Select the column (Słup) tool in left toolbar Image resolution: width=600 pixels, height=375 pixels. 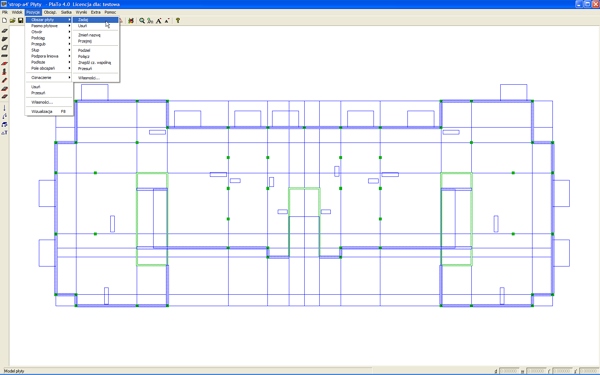click(x=5, y=72)
